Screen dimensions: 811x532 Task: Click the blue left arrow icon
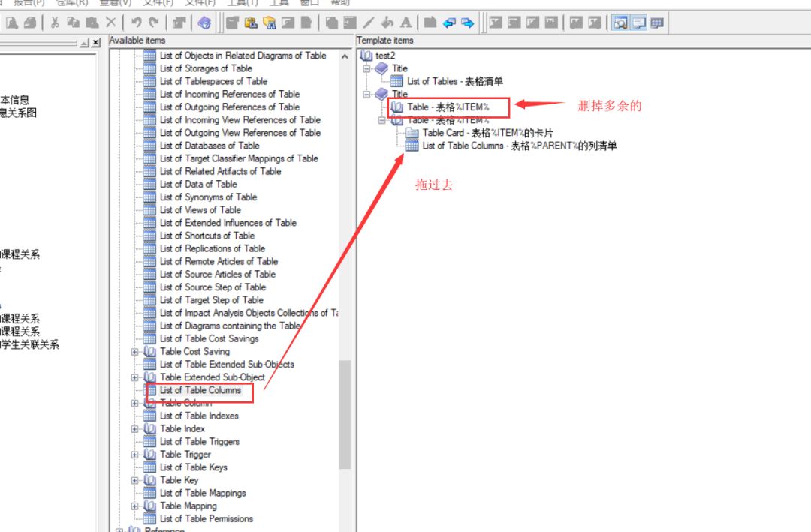click(449, 23)
